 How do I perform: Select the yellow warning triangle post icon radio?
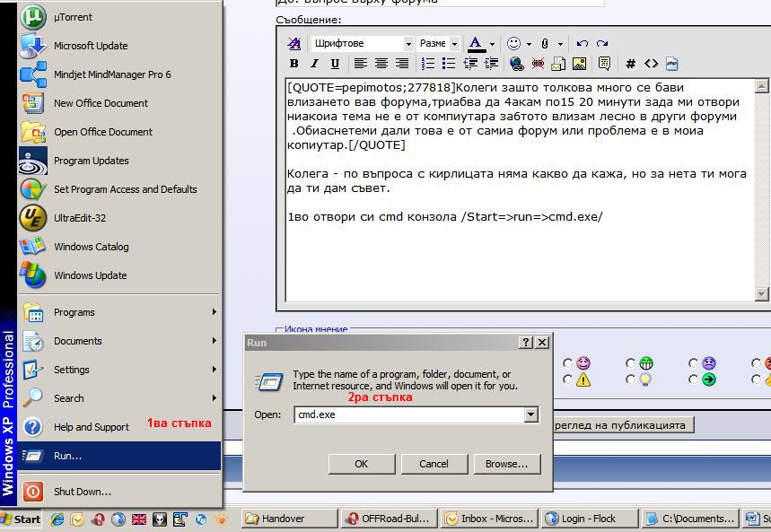[x=567, y=379]
